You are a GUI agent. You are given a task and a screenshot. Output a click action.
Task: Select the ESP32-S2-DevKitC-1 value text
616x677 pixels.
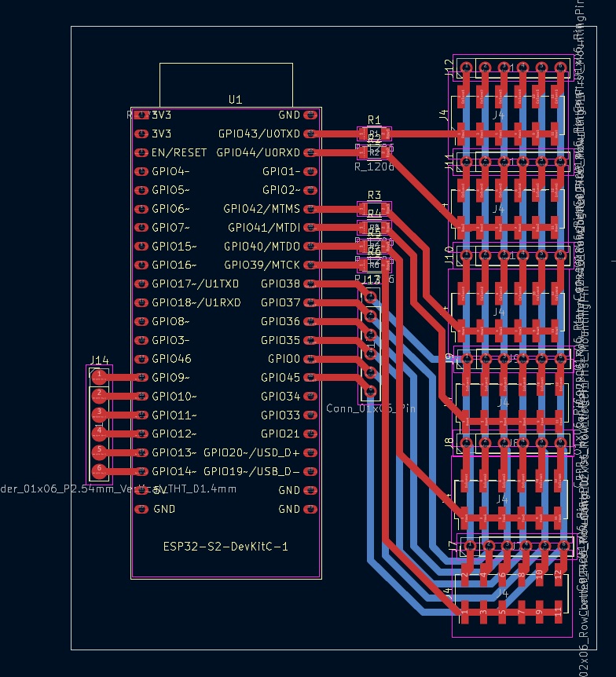pyautogui.click(x=225, y=547)
